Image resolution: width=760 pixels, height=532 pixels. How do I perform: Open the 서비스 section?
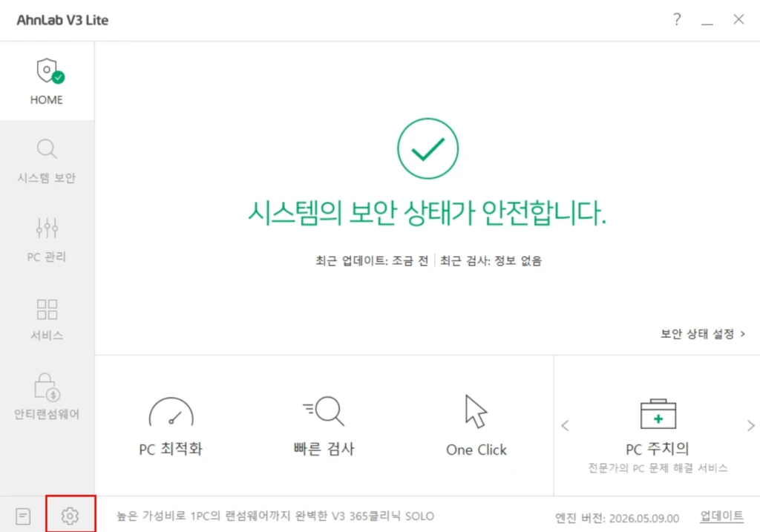[x=47, y=319]
